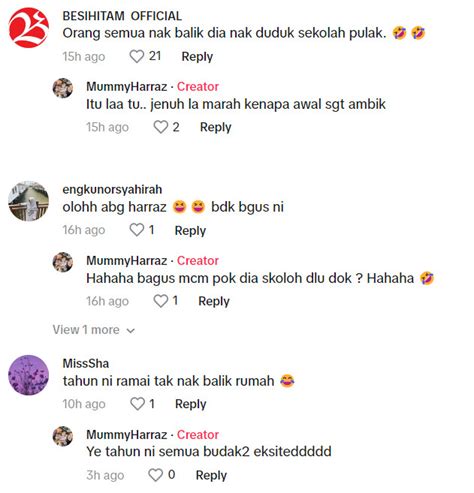Viewport: 474px width, 493px height.
Task: Open the engkunorsyahirah username link
Action: point(112,189)
